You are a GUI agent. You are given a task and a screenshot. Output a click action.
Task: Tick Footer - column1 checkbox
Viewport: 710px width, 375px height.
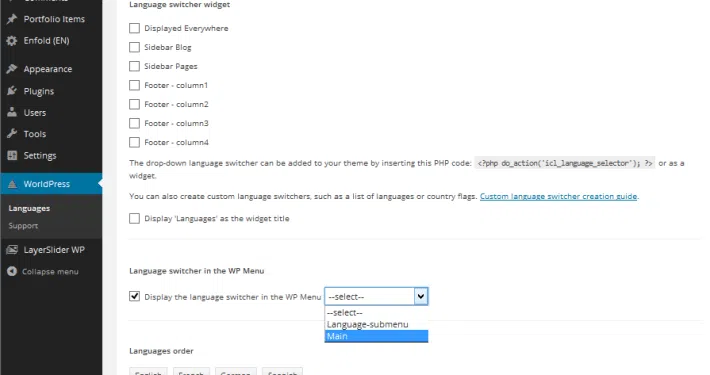point(134,85)
